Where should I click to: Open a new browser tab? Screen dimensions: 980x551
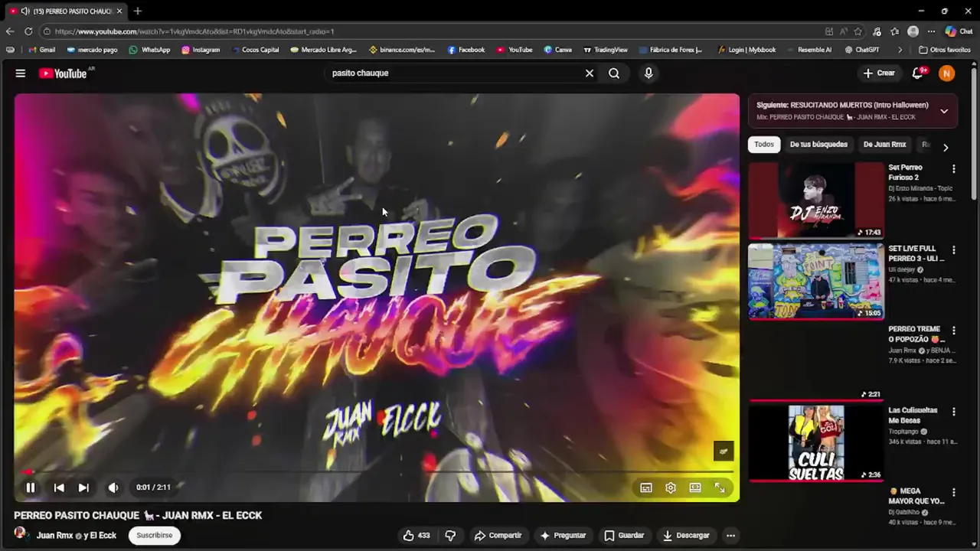click(138, 11)
